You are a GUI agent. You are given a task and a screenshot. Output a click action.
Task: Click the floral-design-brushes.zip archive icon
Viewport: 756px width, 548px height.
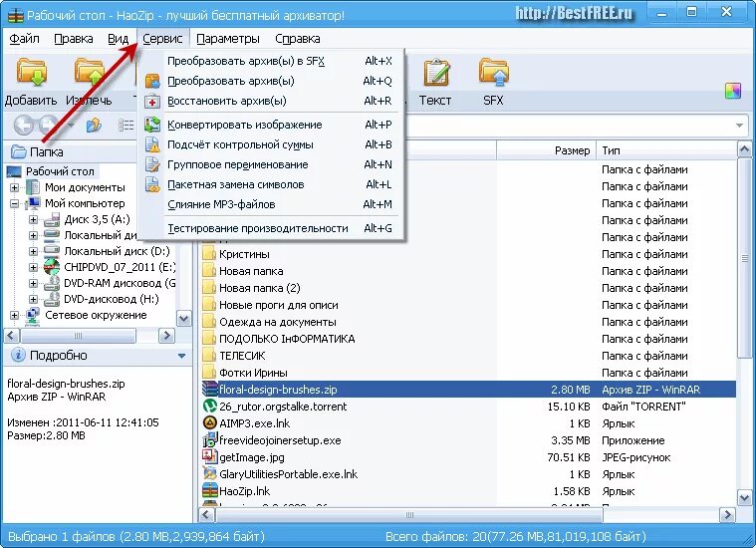(x=210, y=390)
